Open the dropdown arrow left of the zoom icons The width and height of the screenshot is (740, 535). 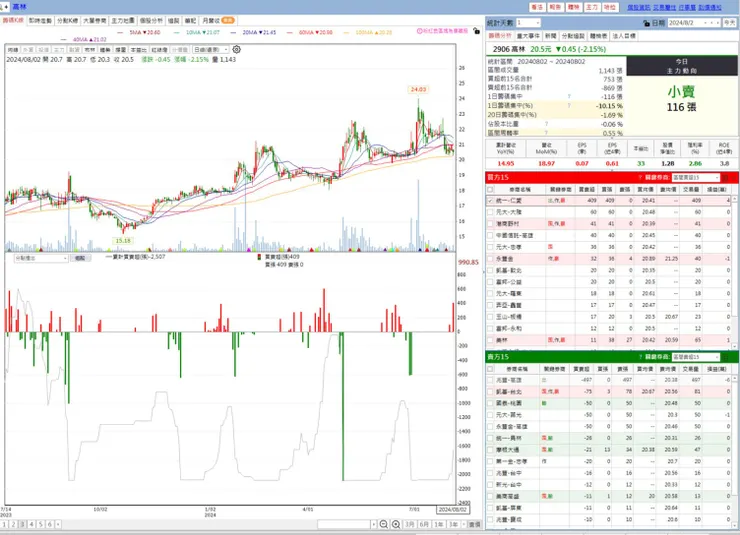(x=373, y=524)
